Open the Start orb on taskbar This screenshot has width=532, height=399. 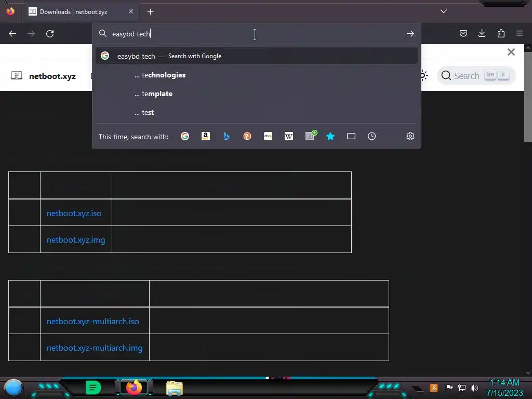coord(14,388)
